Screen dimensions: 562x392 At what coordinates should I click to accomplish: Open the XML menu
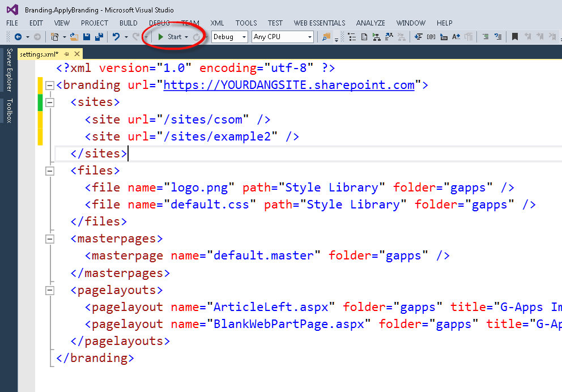[217, 23]
